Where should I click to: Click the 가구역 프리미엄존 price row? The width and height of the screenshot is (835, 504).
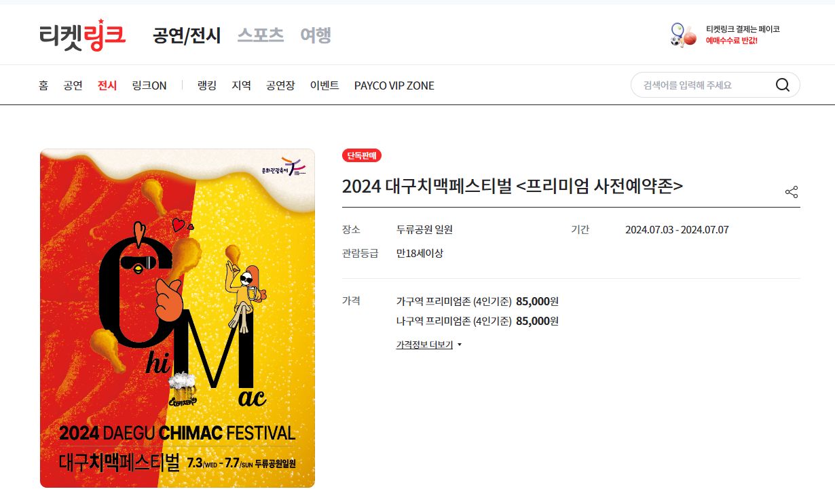pyautogui.click(x=477, y=301)
